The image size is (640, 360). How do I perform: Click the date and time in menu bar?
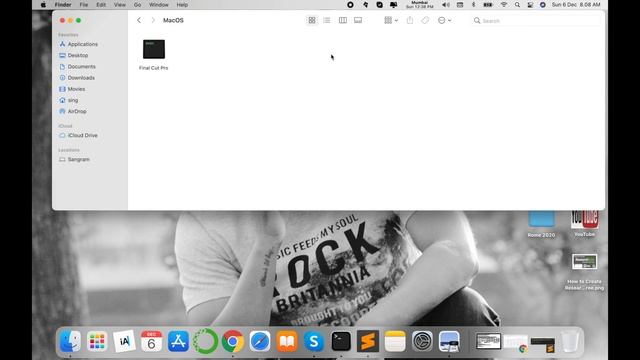(x=576, y=5)
